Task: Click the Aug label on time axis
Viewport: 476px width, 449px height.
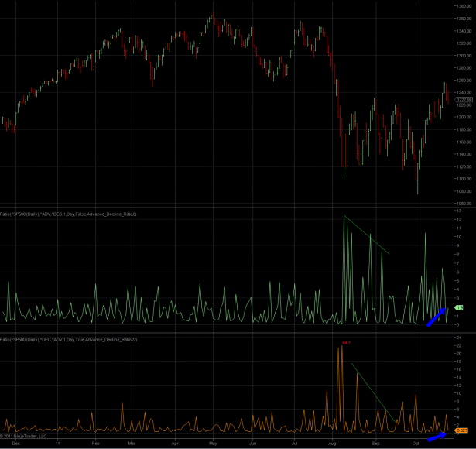Action: 333,444
